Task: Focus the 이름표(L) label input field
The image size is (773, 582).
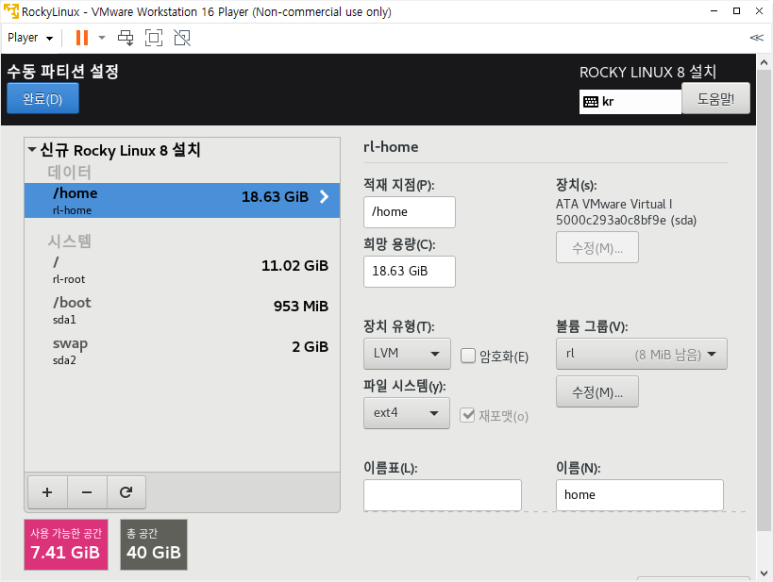Action: click(x=442, y=495)
